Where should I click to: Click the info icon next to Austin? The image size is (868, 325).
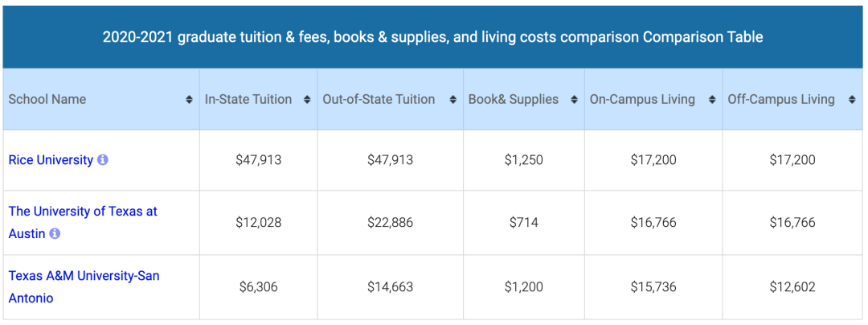[55, 233]
